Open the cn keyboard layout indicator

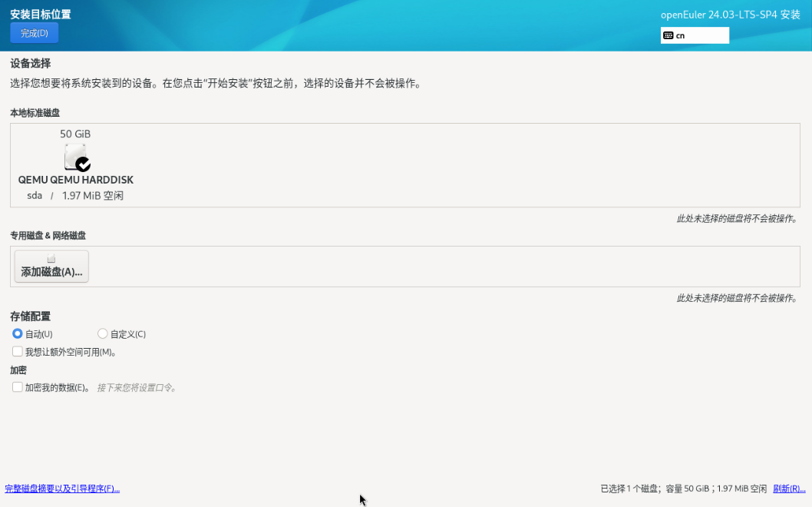(695, 35)
